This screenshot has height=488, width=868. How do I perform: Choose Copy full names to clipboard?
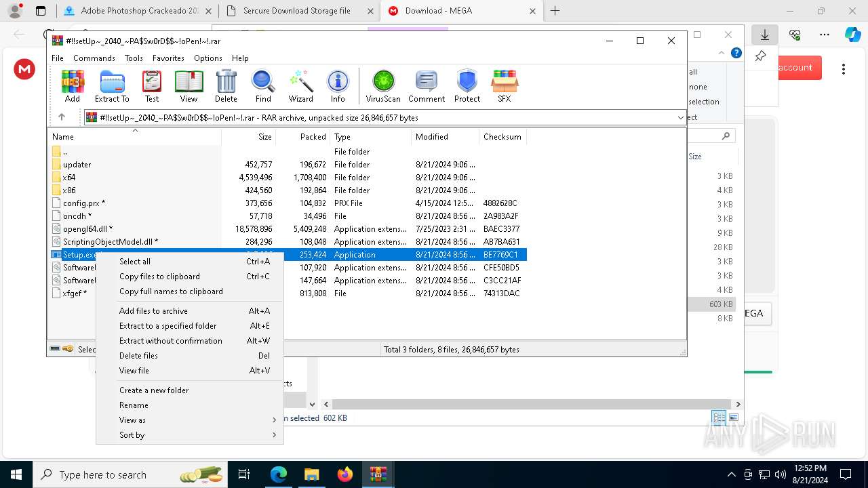tap(190, 291)
